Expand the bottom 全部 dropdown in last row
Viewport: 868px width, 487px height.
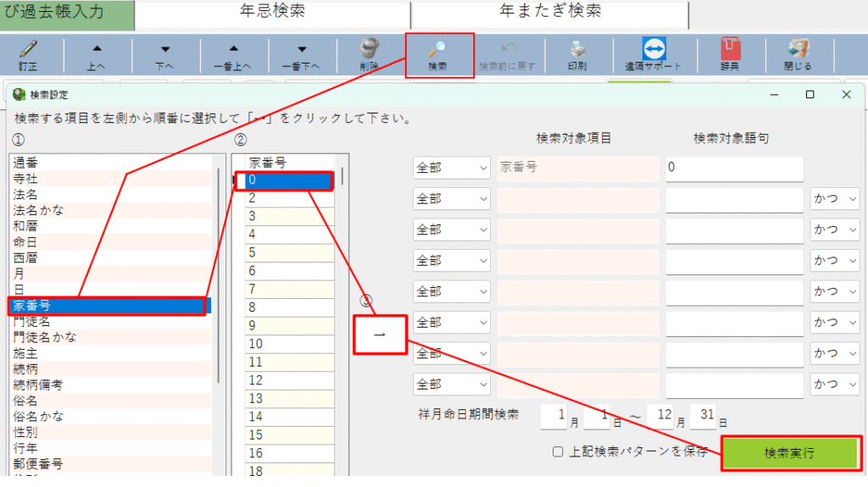(x=452, y=385)
